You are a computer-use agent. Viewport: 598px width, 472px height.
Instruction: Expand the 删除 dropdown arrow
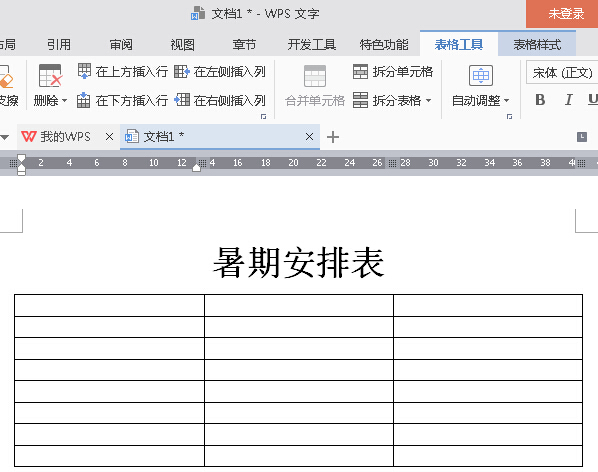64,101
